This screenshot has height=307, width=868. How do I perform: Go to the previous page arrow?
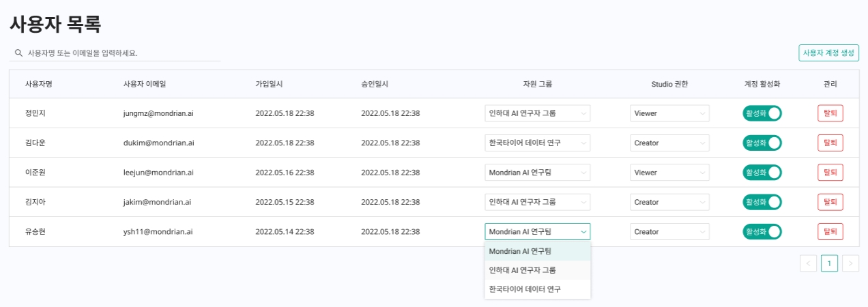coord(808,263)
